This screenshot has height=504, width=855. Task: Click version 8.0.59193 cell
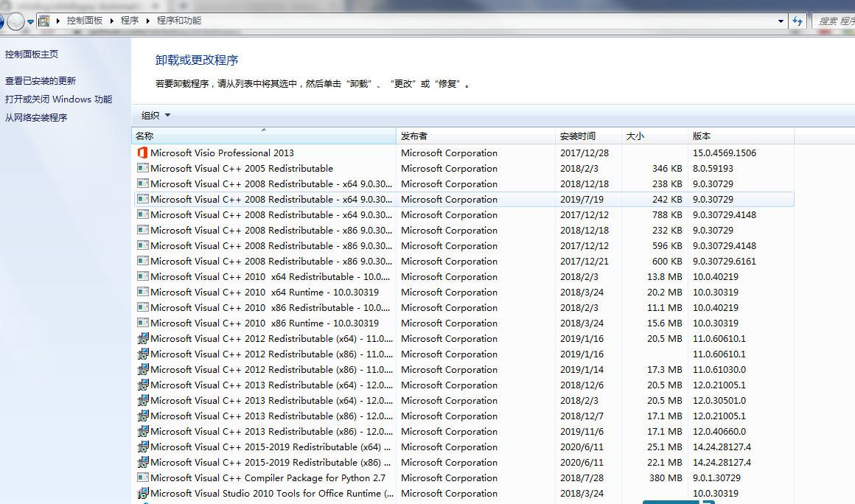(713, 168)
